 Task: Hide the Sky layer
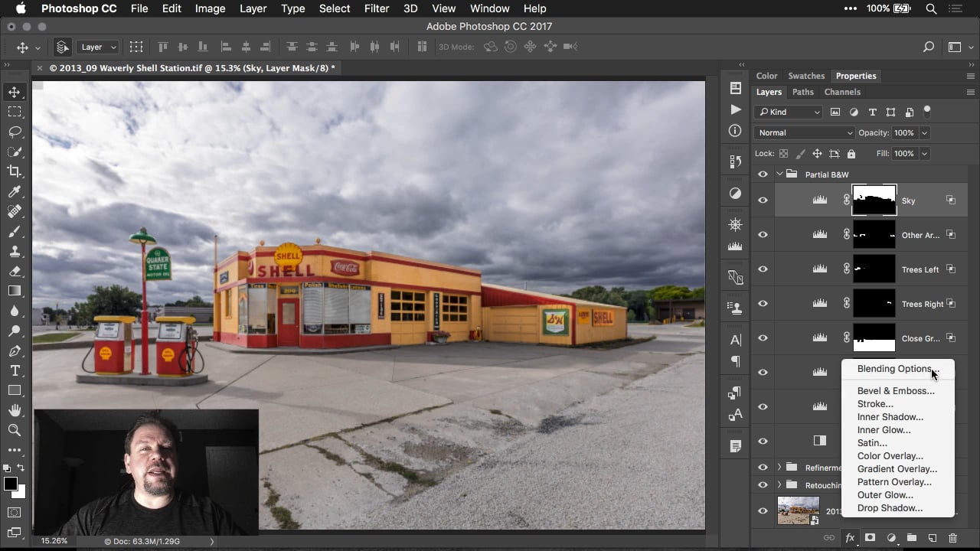click(763, 201)
